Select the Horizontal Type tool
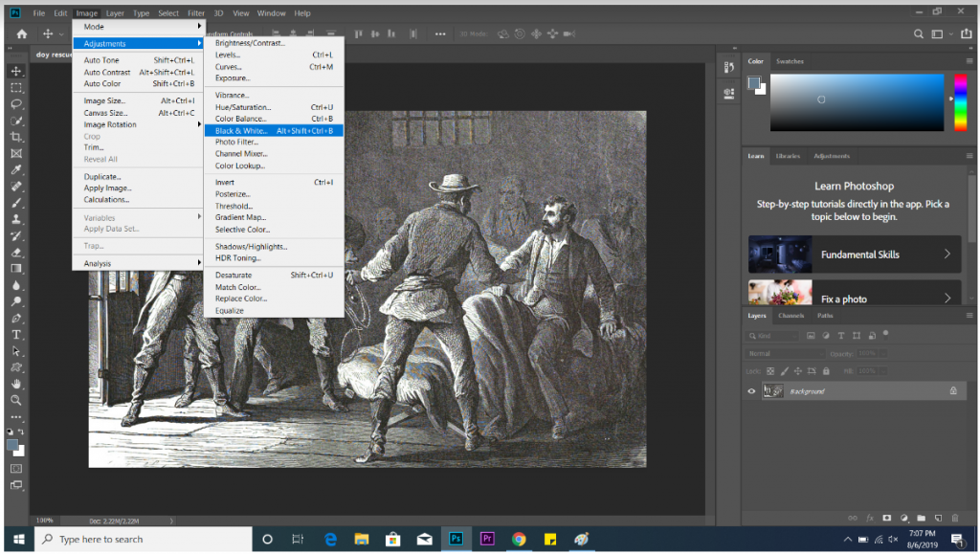Viewport: 980px width, 554px height. tap(14, 335)
